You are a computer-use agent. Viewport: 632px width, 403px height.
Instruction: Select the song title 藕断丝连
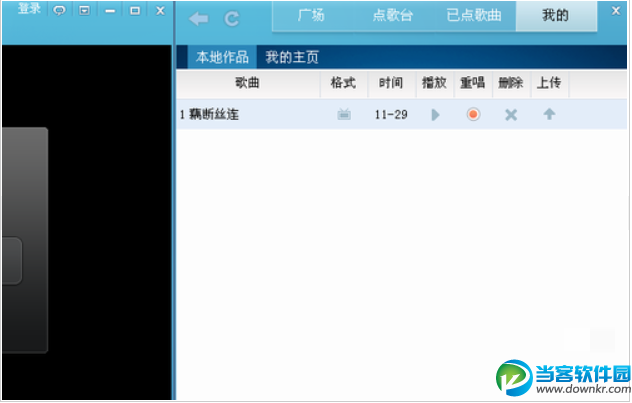click(214, 114)
